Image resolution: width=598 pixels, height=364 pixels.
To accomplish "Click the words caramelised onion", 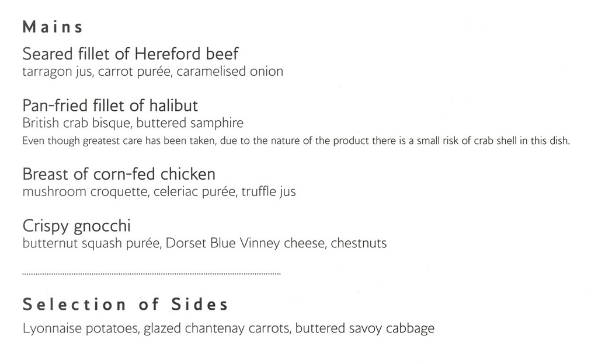I will coord(230,72).
